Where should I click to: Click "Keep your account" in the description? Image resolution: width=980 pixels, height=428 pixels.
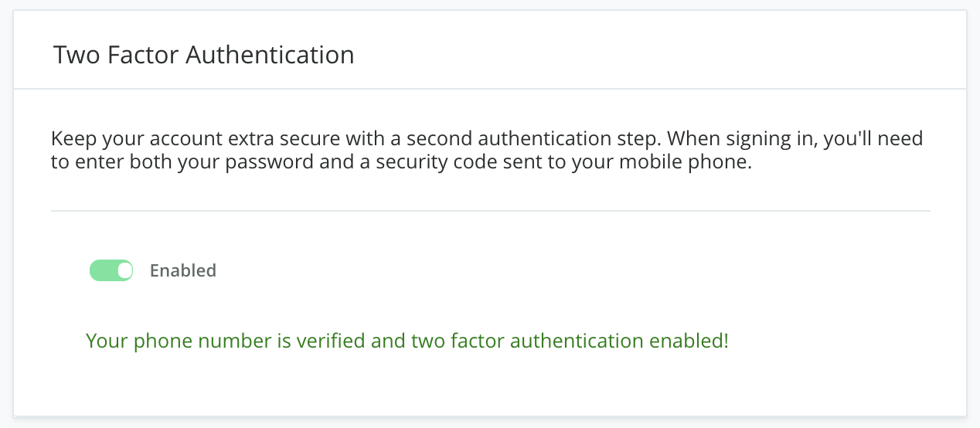click(118, 140)
